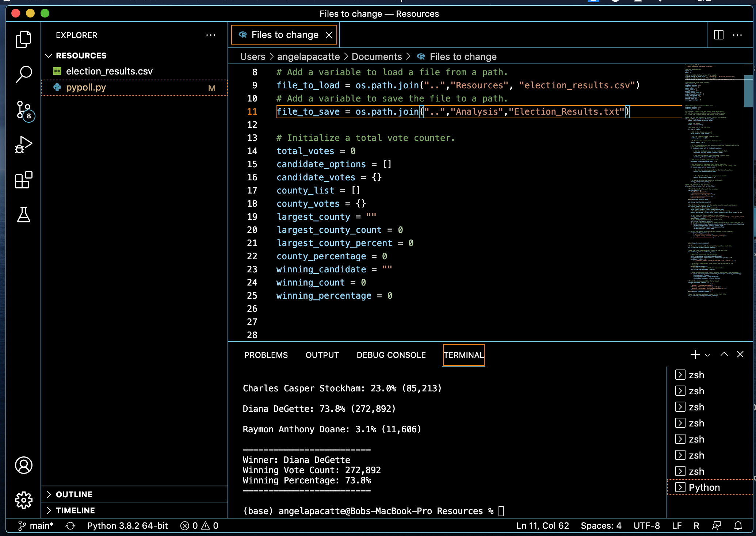Close the Files to change tab
Screen dimensions: 756x536
point(329,35)
